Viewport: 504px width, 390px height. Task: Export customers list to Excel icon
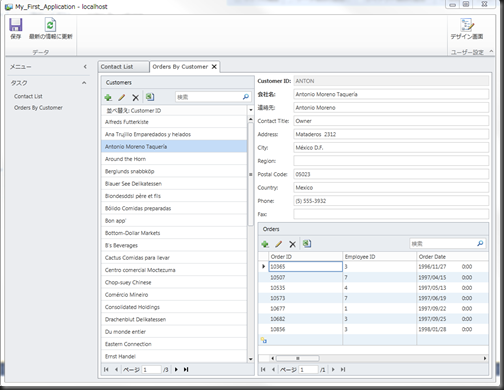(x=150, y=97)
